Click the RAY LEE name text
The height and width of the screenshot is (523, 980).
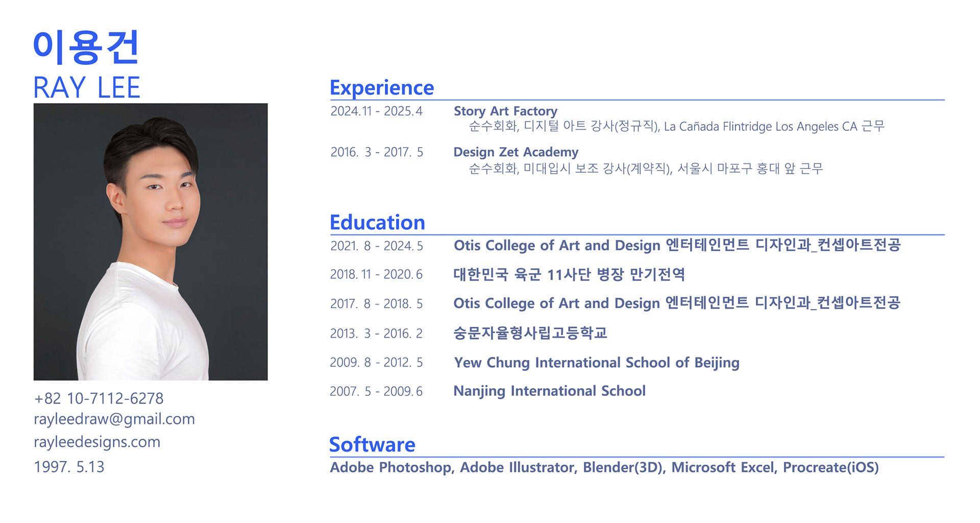pyautogui.click(x=87, y=88)
